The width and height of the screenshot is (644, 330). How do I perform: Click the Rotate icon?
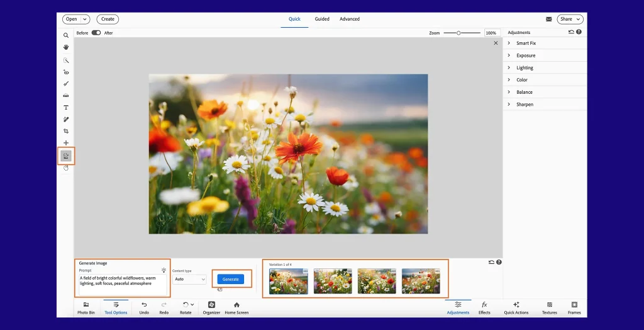pos(186,305)
